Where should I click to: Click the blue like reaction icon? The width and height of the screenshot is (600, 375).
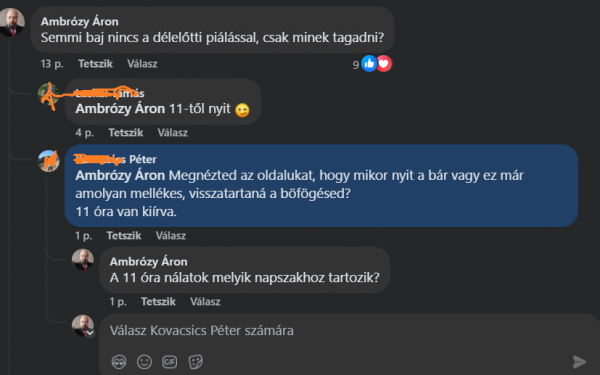[369, 64]
